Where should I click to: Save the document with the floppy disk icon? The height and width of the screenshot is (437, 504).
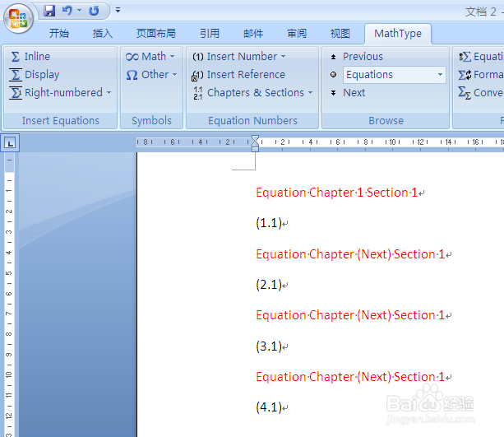pyautogui.click(x=49, y=11)
